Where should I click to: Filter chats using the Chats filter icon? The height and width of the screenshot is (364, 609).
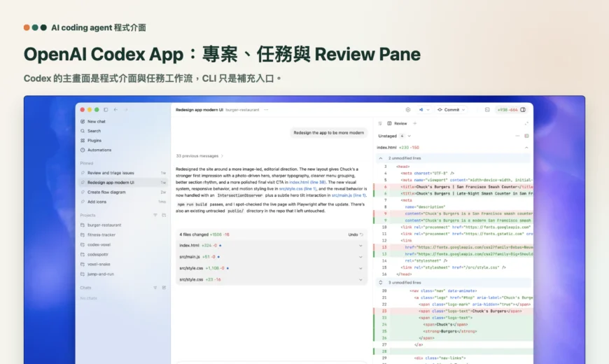click(155, 288)
